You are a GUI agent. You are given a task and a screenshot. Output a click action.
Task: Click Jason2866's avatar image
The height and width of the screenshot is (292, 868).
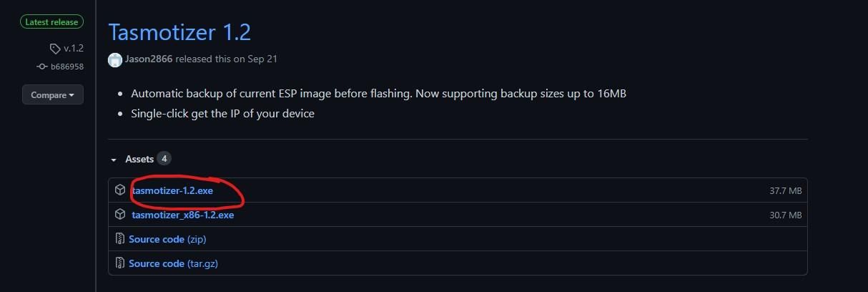point(115,59)
